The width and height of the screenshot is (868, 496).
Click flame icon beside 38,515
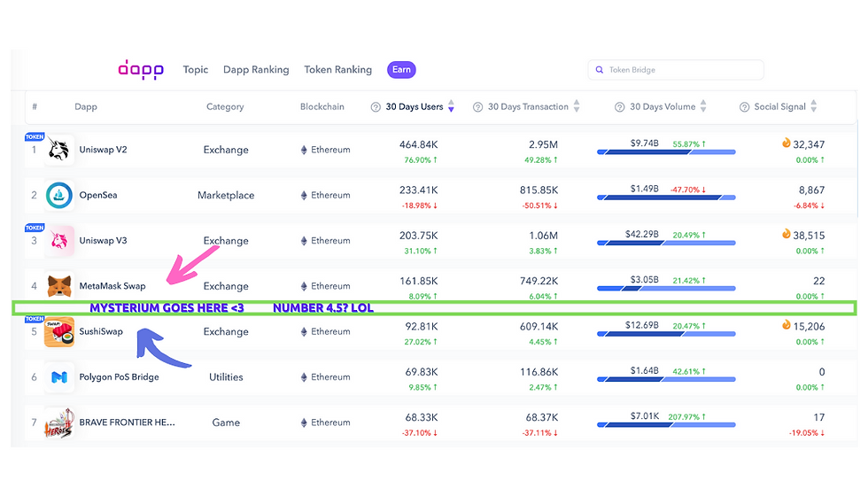click(x=787, y=234)
